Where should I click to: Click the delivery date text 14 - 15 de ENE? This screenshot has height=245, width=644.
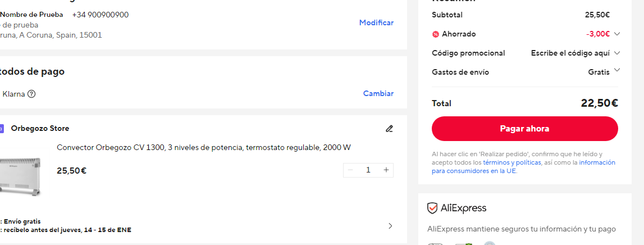click(108, 230)
